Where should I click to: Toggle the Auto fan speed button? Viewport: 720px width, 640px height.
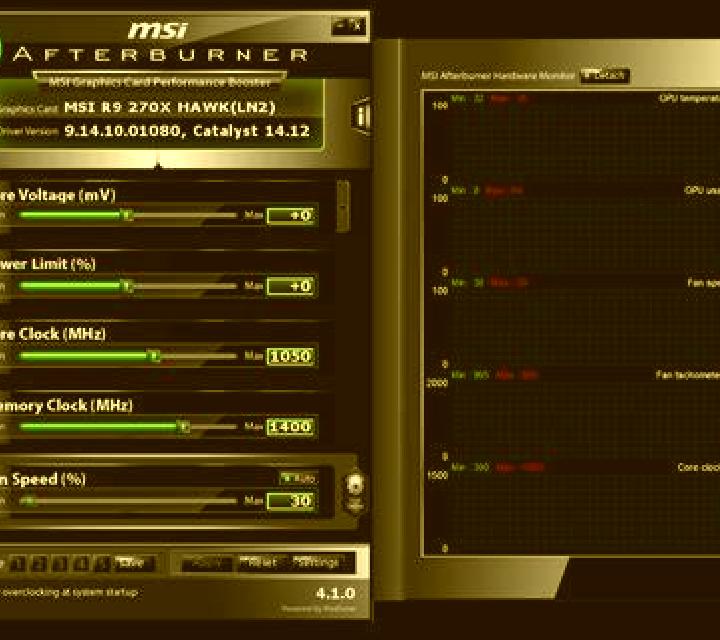298,478
